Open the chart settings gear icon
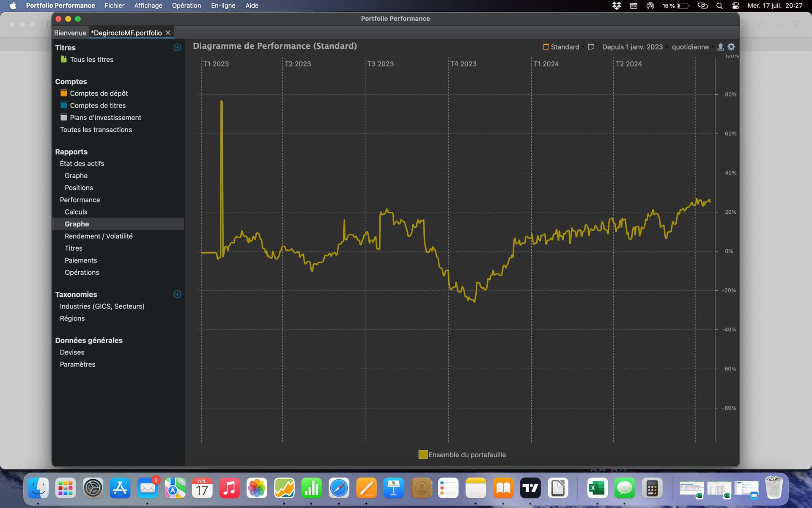Image resolution: width=812 pixels, height=508 pixels. point(731,47)
